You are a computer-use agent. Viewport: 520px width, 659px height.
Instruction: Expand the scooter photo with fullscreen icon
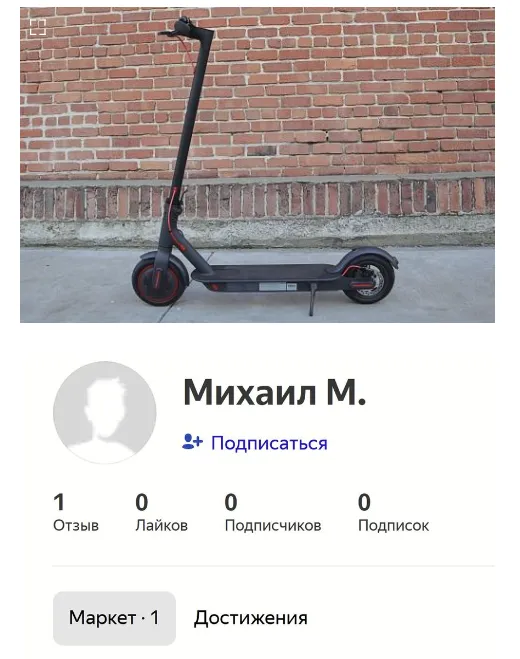[x=38, y=27]
